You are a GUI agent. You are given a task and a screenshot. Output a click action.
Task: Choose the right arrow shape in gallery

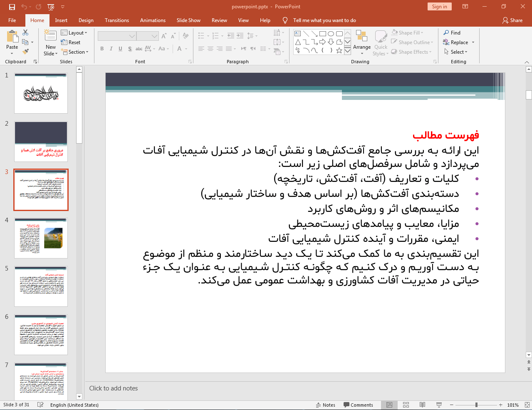[323, 42]
